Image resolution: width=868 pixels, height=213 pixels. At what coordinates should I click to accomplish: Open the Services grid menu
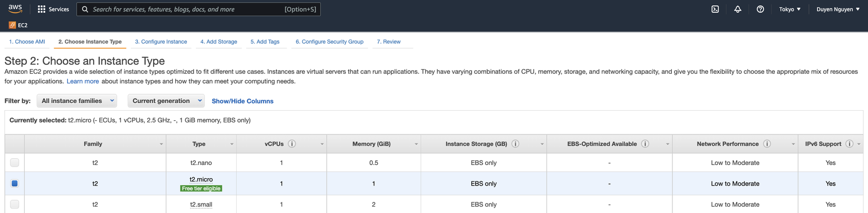coord(42,9)
